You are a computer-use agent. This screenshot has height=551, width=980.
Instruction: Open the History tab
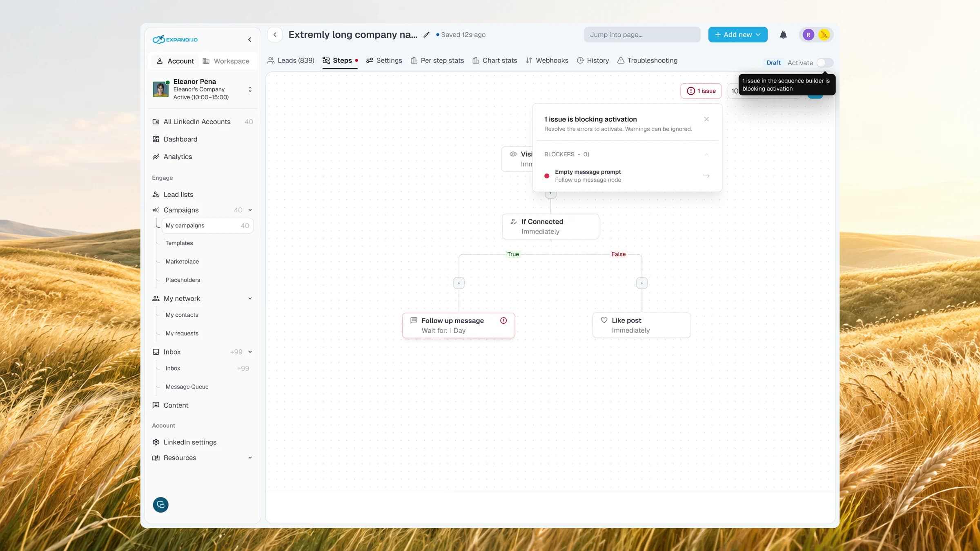(593, 60)
